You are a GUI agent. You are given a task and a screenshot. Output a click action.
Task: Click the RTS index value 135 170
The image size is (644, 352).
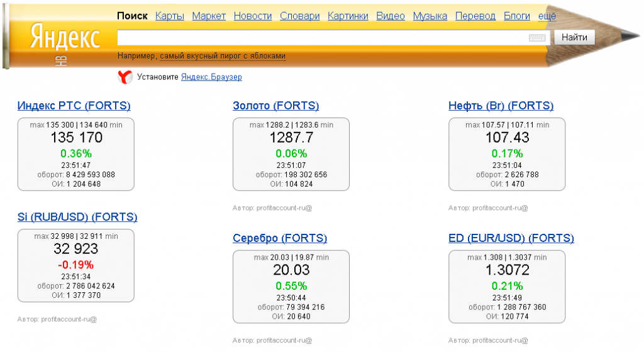pos(76,138)
